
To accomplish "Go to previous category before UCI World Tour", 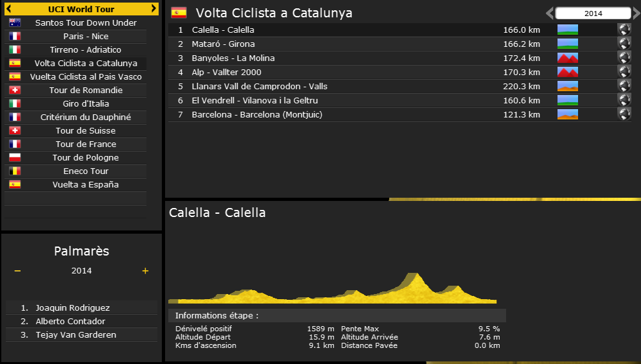I will coord(10,9).
